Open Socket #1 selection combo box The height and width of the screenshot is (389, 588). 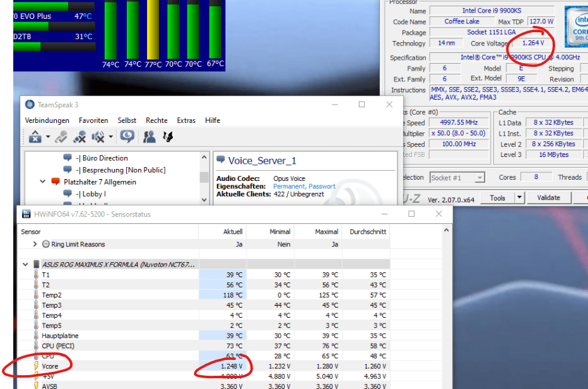point(457,178)
